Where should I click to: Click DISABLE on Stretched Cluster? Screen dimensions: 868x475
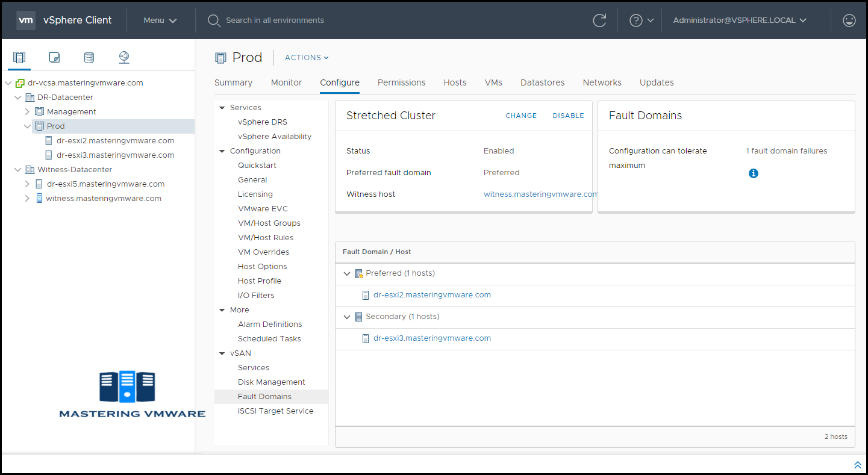[568, 116]
